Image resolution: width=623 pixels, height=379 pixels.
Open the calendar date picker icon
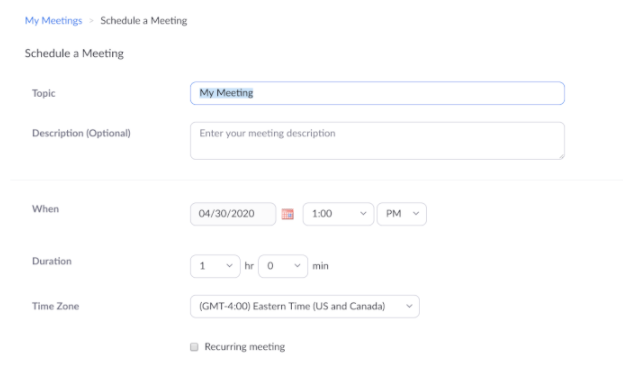click(x=287, y=214)
